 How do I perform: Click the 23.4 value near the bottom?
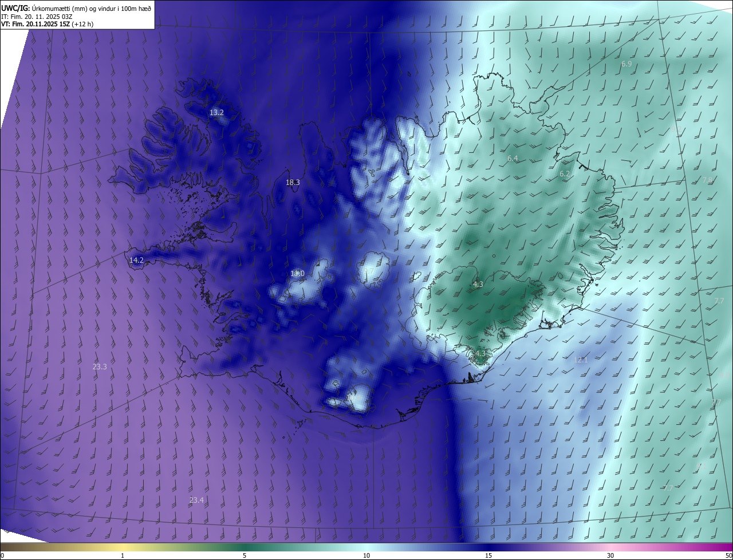tap(196, 500)
